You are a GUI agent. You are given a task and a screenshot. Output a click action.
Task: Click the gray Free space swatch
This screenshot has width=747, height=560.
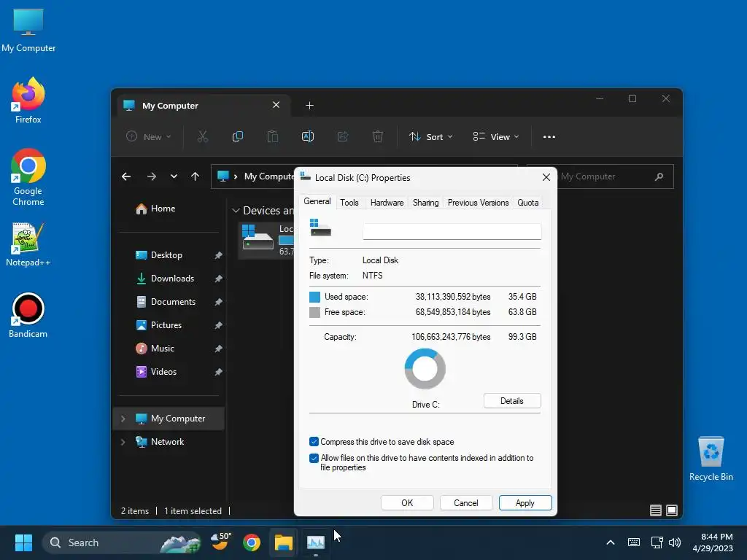point(314,312)
